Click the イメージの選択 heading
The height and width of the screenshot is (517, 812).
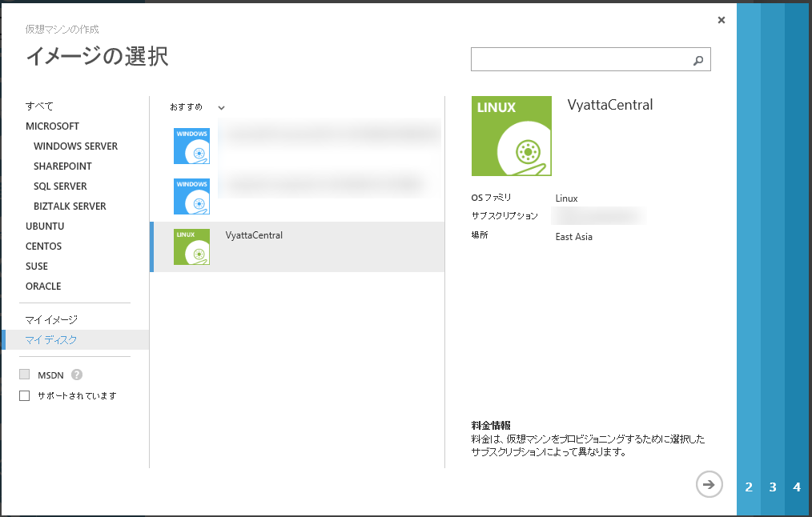click(98, 56)
